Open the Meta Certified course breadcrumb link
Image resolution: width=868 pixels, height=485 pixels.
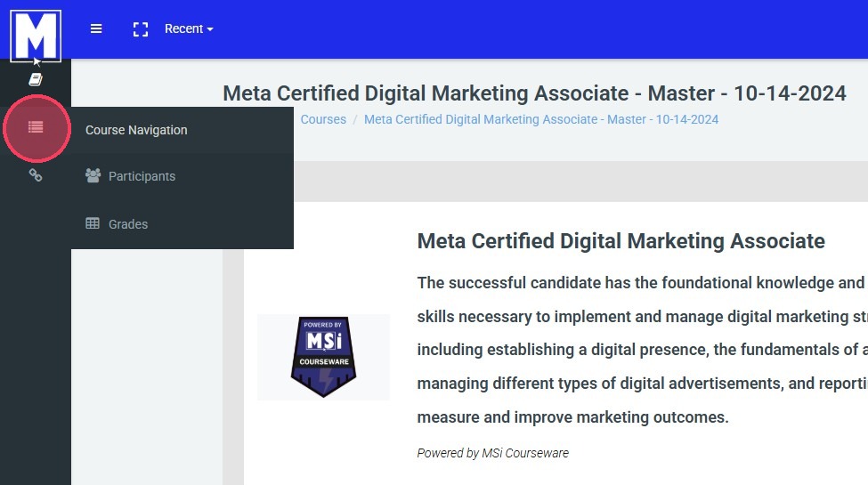pos(541,119)
